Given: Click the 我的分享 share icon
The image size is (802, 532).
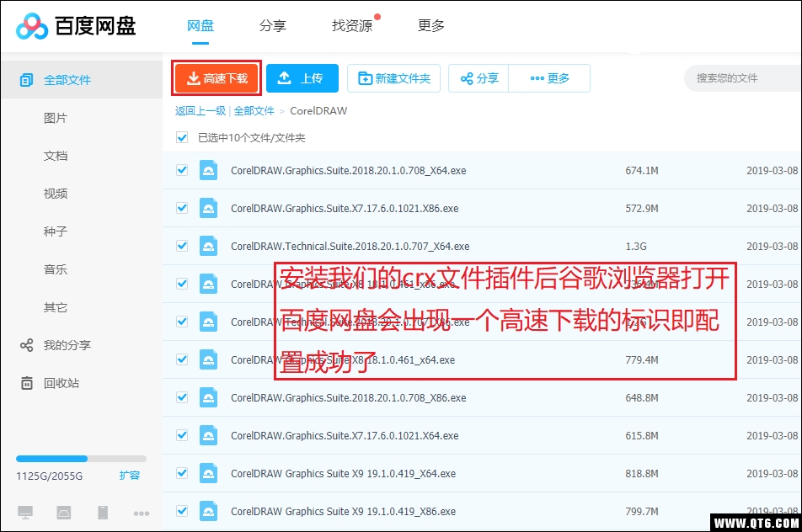Looking at the screenshot, I should point(27,345).
